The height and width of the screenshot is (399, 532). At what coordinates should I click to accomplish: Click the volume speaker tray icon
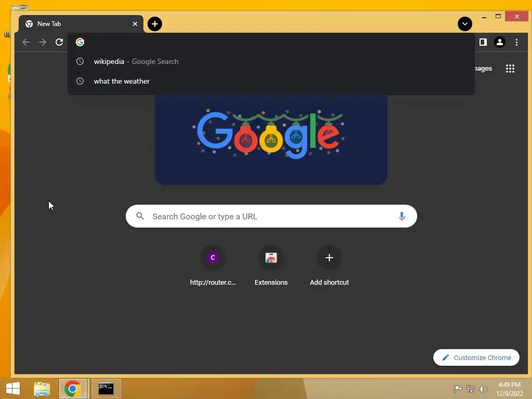[x=483, y=389]
